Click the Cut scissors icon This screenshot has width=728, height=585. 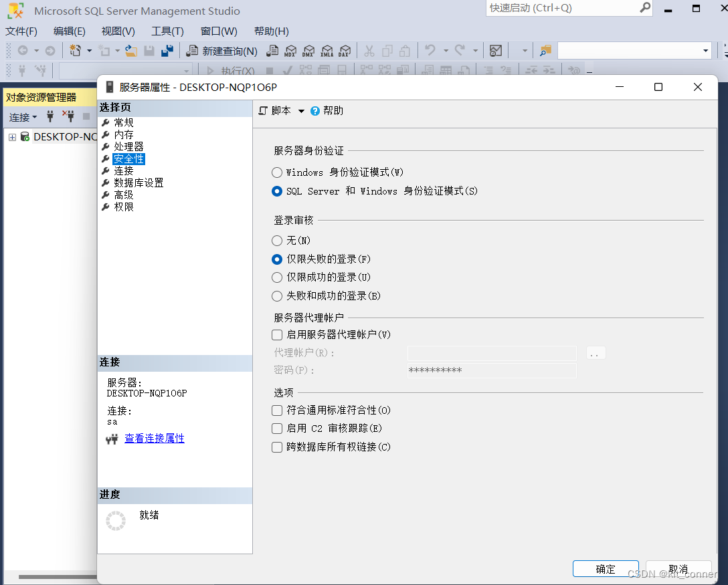click(369, 51)
